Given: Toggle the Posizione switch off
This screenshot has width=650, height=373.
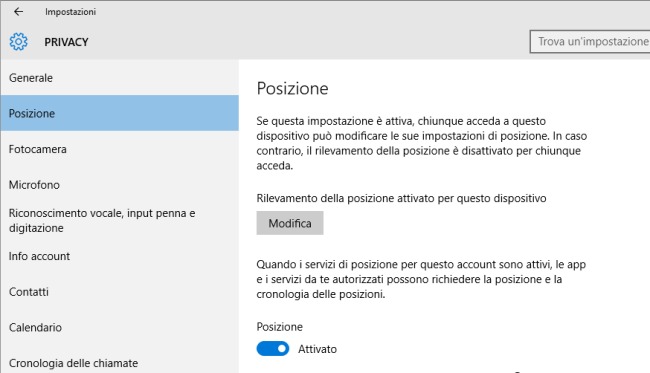Looking at the screenshot, I should tap(273, 349).
